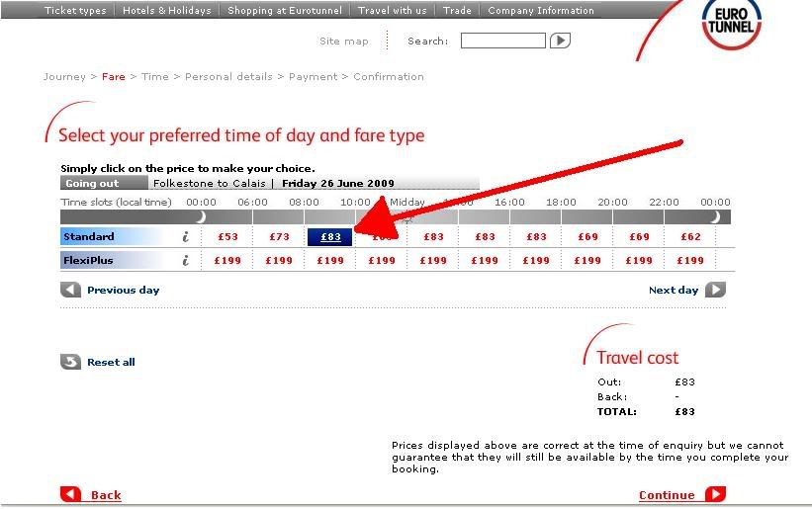
Task: Click the search go arrow button
Action: (560, 41)
